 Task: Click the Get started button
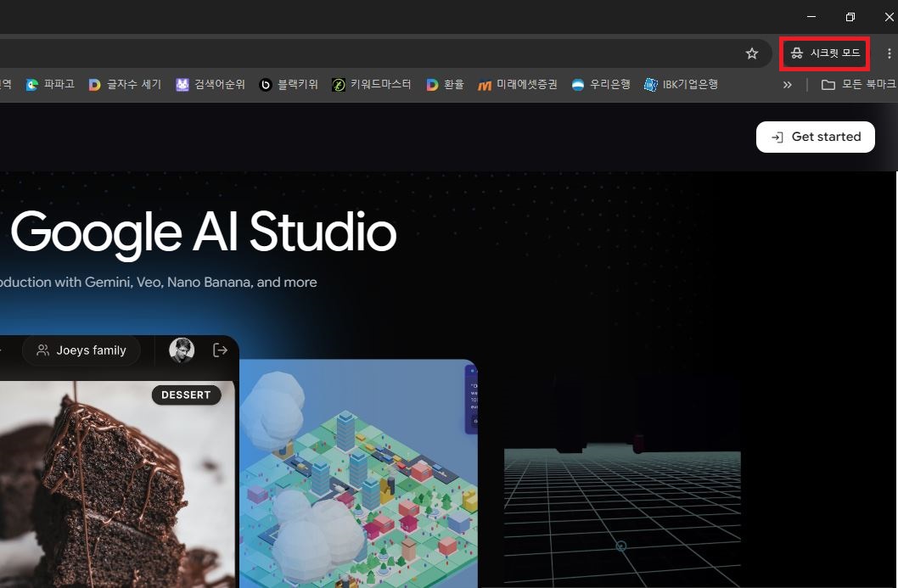[816, 137]
